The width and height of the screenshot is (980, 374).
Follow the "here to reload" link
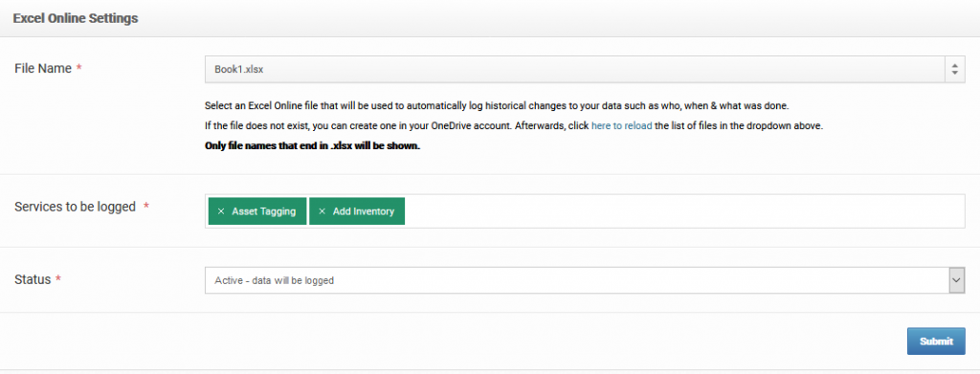[x=621, y=125]
